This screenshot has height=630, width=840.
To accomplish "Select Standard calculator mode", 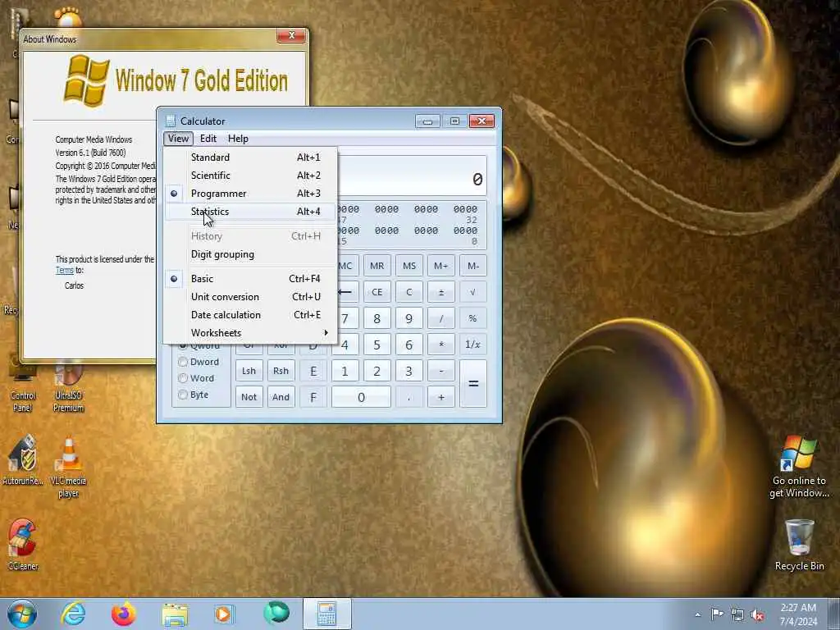I will [x=250, y=157].
